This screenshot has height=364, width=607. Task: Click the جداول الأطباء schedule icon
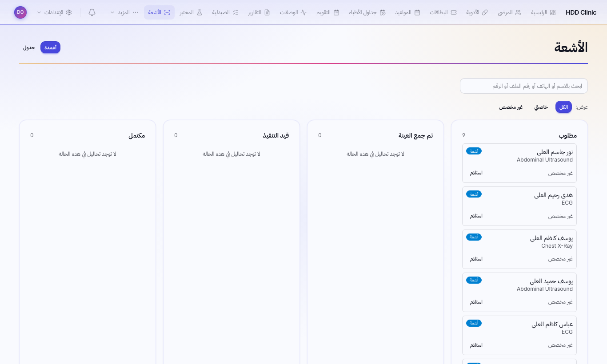[383, 12]
